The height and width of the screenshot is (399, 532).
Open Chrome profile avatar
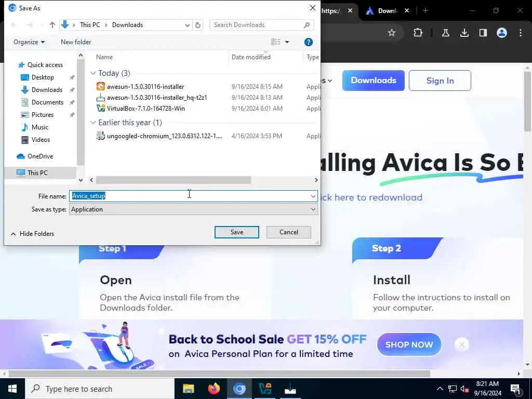pos(502,33)
